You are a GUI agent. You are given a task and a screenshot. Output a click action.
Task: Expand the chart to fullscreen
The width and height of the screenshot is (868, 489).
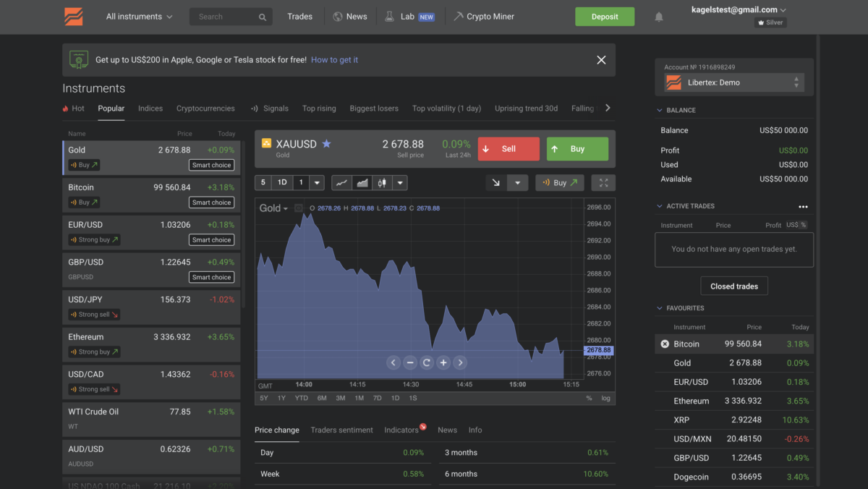[603, 183]
